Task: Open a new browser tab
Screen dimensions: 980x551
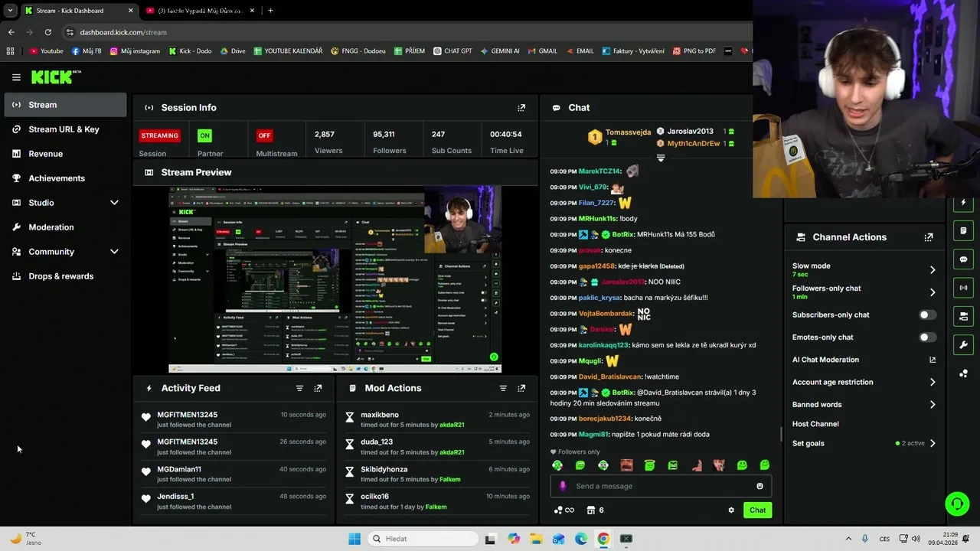Action: (270, 11)
